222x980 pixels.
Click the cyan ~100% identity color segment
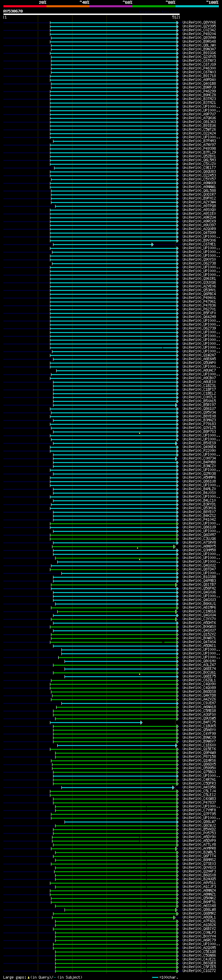tap(197, 6)
